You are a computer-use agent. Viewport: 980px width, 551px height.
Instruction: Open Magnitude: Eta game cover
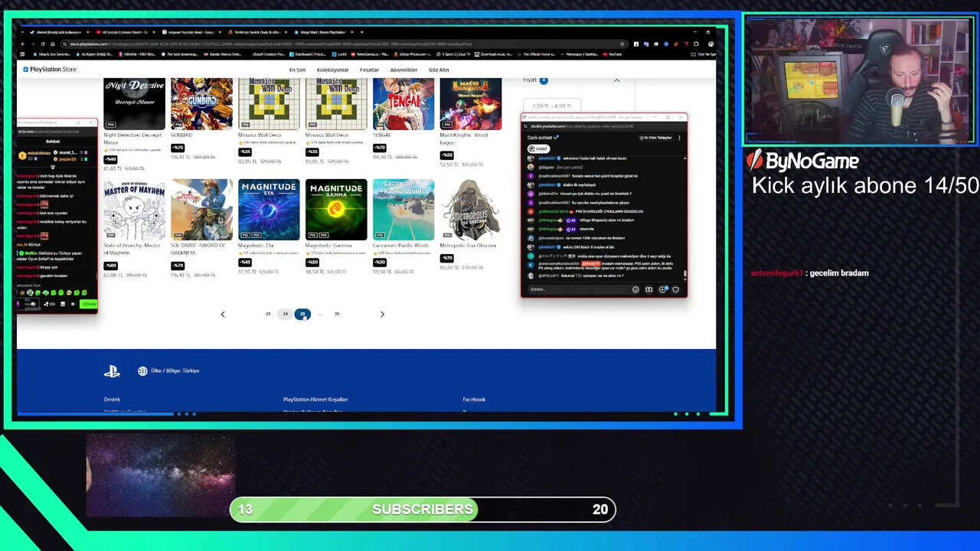pyautogui.click(x=269, y=210)
